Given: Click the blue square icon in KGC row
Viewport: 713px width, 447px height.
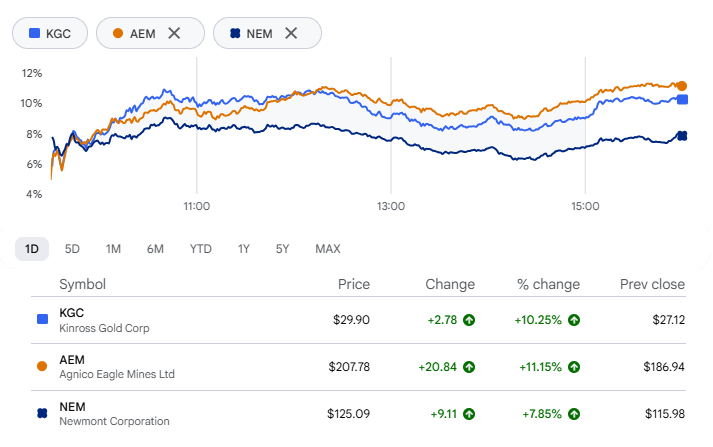Looking at the screenshot, I should pos(42,319).
